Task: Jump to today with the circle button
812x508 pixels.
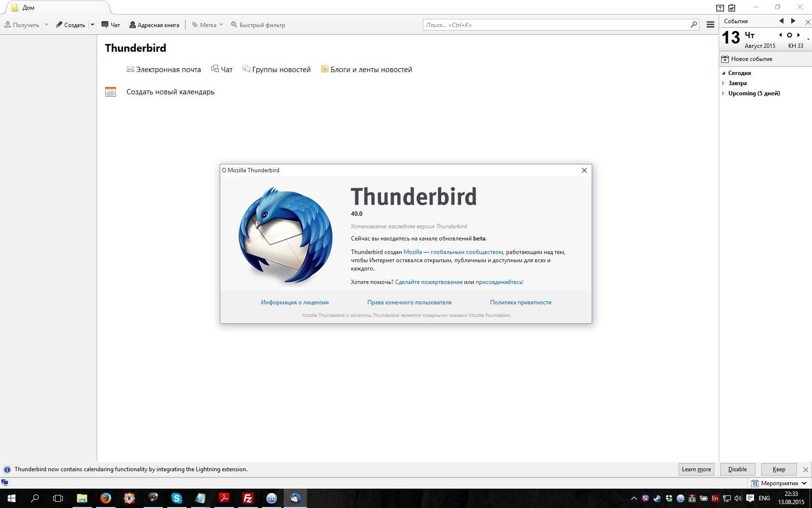Action: (789, 35)
